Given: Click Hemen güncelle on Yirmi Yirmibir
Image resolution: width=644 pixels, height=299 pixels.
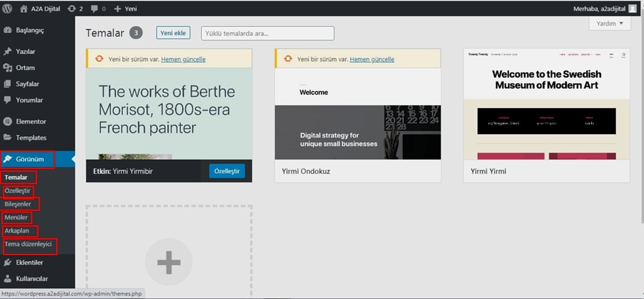Looking at the screenshot, I should [x=184, y=59].
